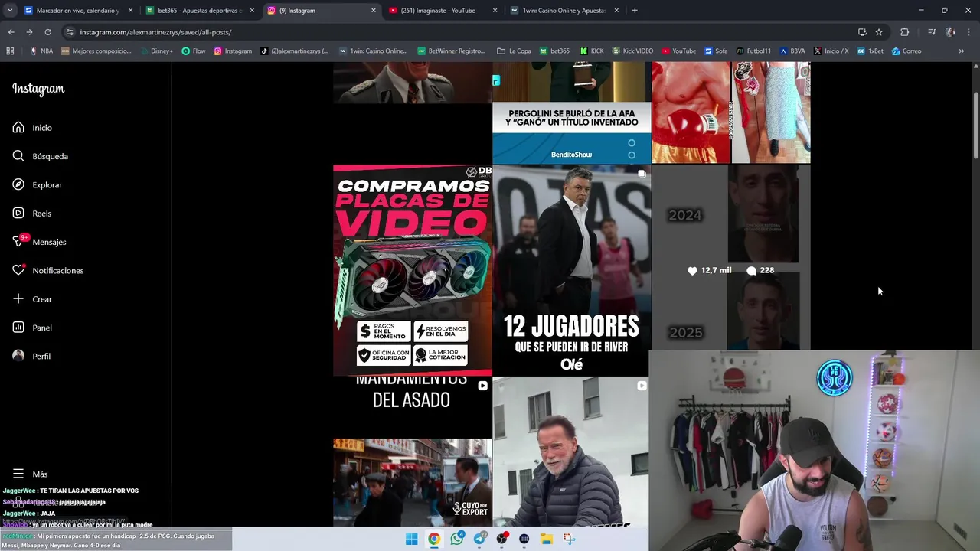Open the Kick VIDEO bookmark
The height and width of the screenshot is (551, 980).
[632, 51]
